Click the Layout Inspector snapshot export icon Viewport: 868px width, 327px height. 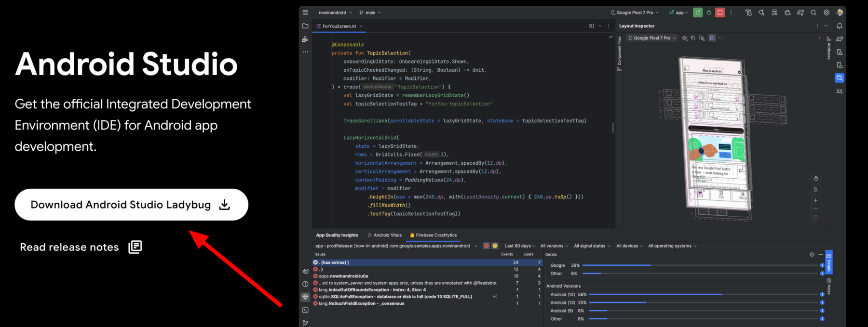point(693,38)
